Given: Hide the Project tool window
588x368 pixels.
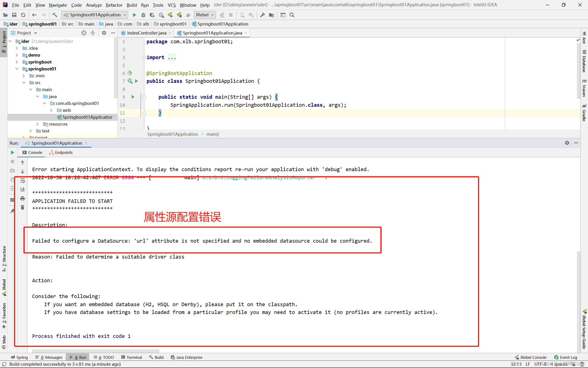Looking at the screenshot, I should pyautogui.click(x=113, y=33).
